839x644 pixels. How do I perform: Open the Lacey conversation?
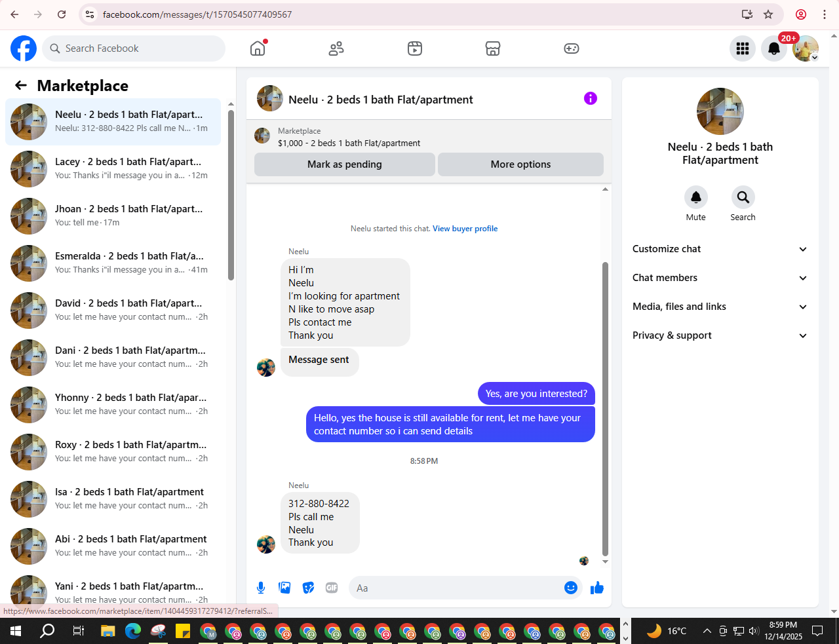[113, 168]
